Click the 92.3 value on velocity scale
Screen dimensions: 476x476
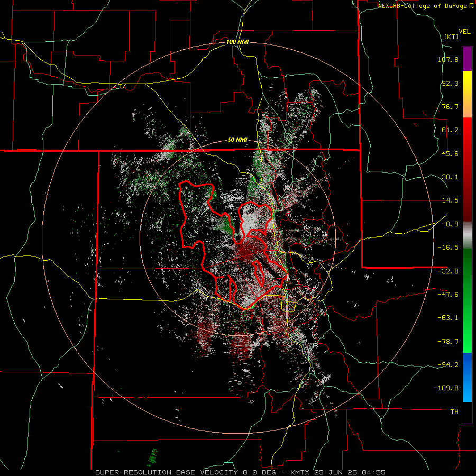[450, 83]
